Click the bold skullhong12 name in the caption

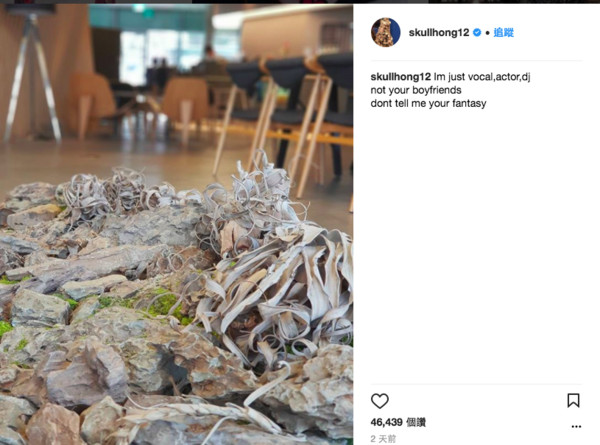[400, 77]
